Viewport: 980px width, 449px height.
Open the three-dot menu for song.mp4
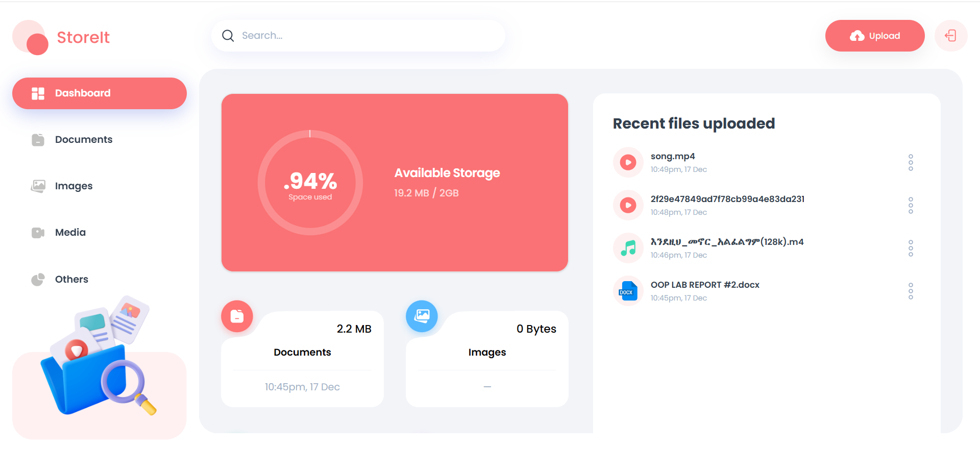point(911,162)
